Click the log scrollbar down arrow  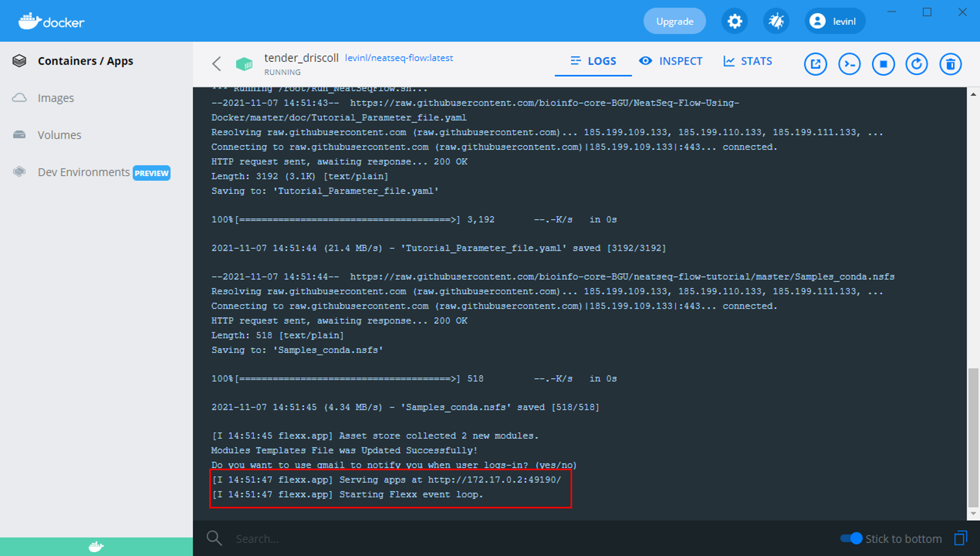coord(973,514)
